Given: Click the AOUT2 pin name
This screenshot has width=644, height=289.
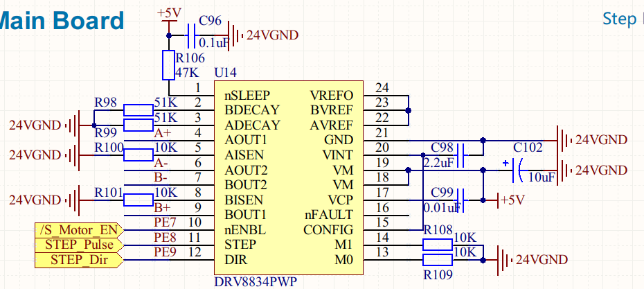Looking at the screenshot, I should [x=246, y=170].
